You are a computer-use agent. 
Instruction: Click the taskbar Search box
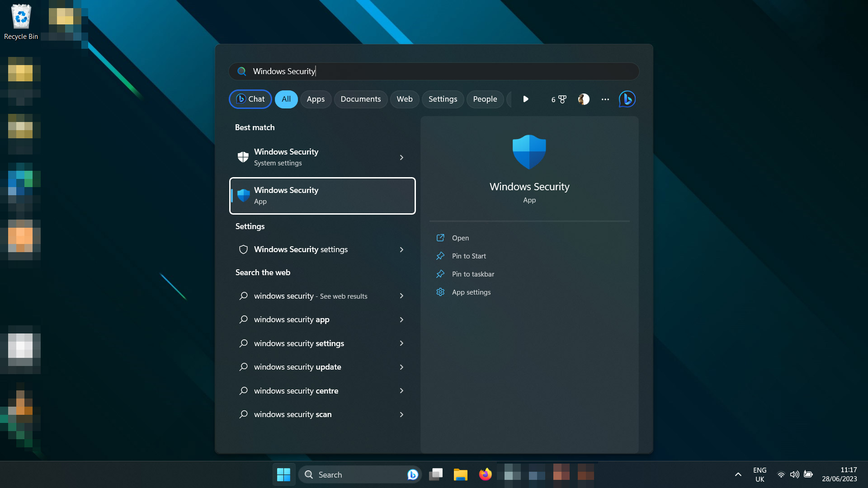(x=360, y=474)
